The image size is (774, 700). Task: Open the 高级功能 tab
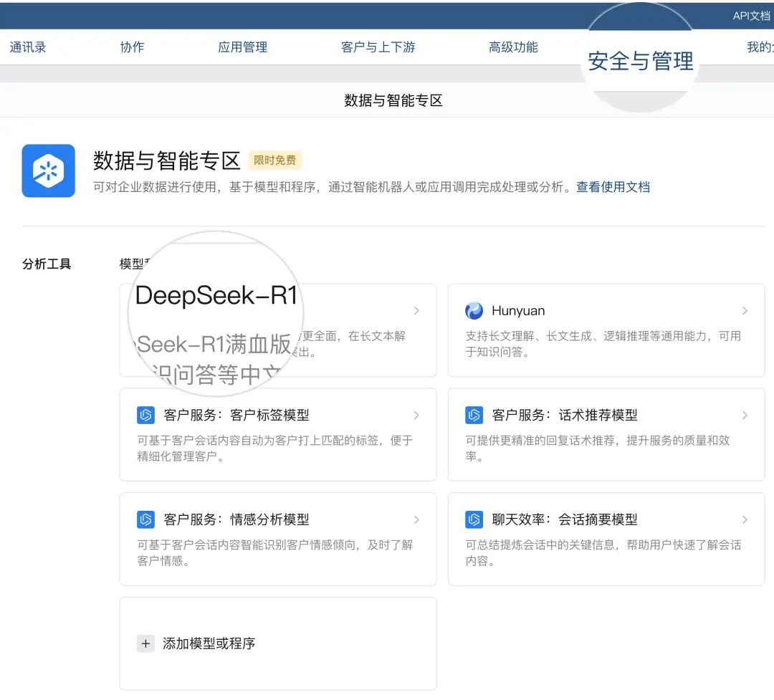(513, 47)
